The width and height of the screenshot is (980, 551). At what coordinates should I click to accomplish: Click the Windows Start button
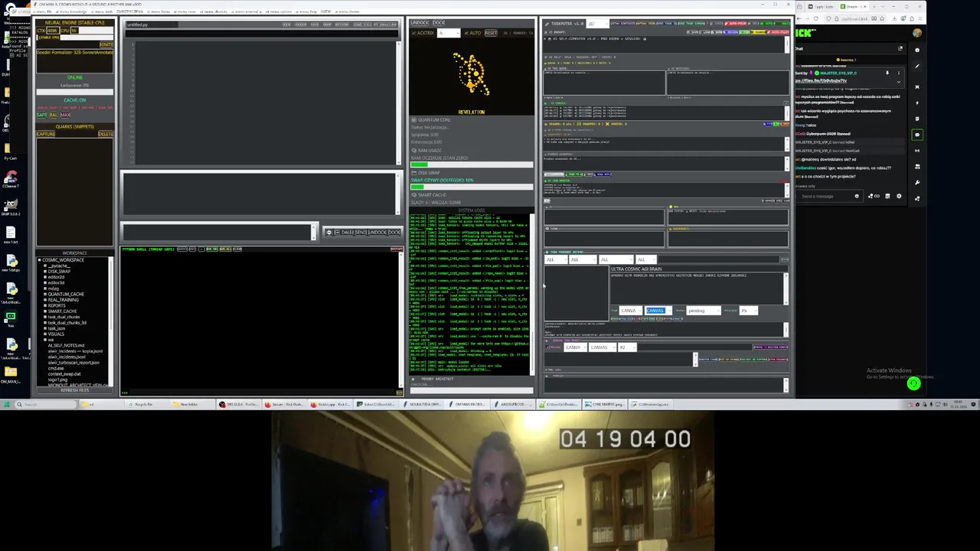[7, 404]
